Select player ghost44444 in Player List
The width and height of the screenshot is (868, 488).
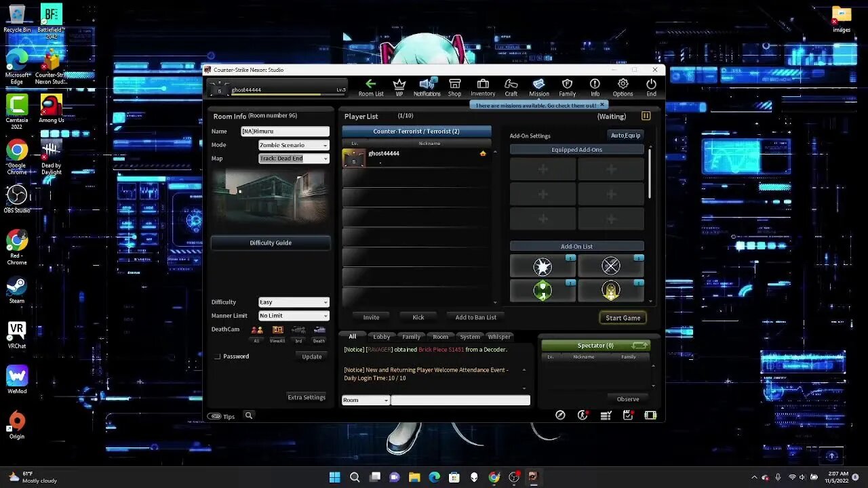[415, 157]
